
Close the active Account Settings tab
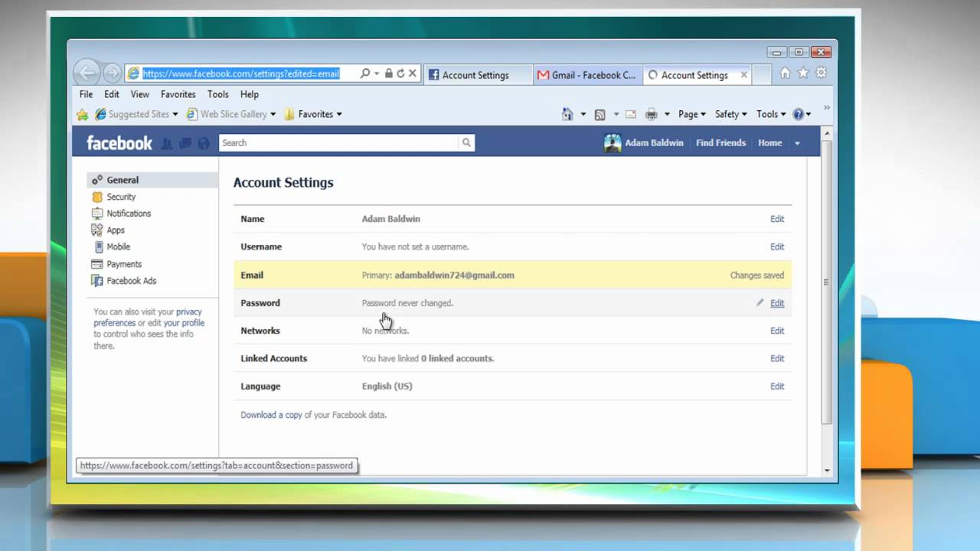(x=743, y=75)
